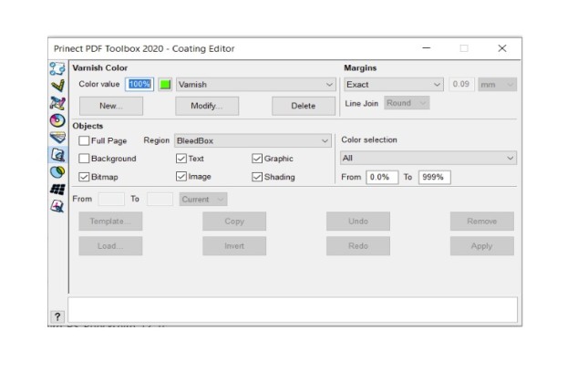Open the magnifier page icon in the sidebar
The image size is (588, 392).
[57, 206]
